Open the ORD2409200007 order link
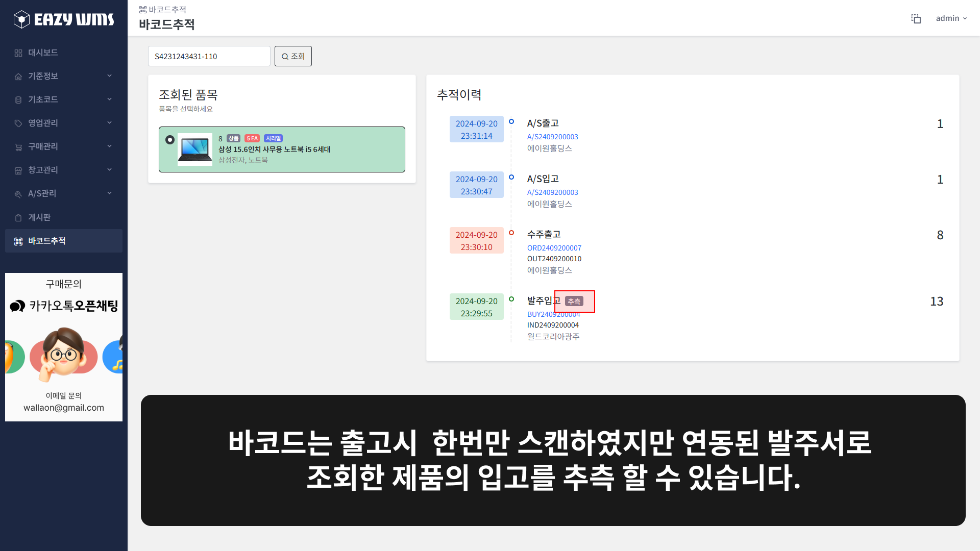 click(x=554, y=248)
